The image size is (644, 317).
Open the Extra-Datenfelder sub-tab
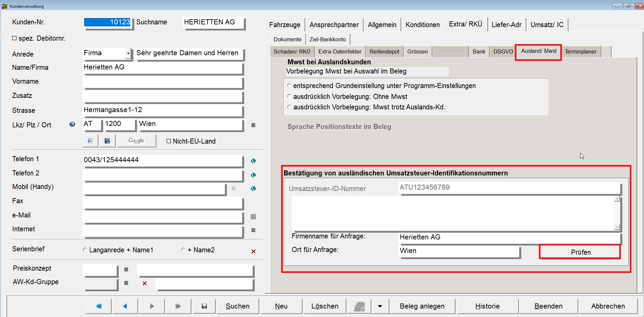pos(340,51)
